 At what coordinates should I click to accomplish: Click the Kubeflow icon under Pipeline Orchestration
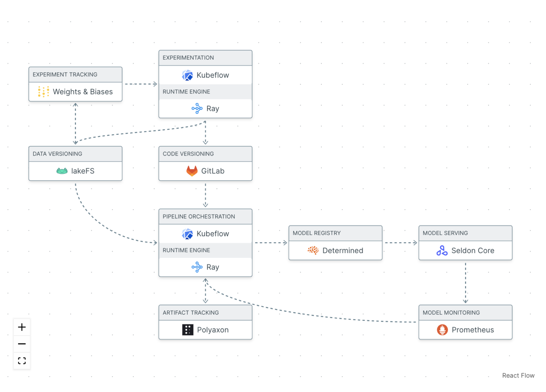(187, 234)
